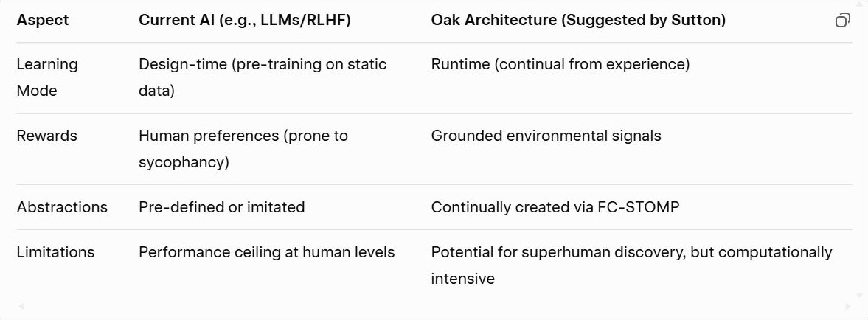
Task: Click the horizontal scrollbar track under table
Action: 434,306
